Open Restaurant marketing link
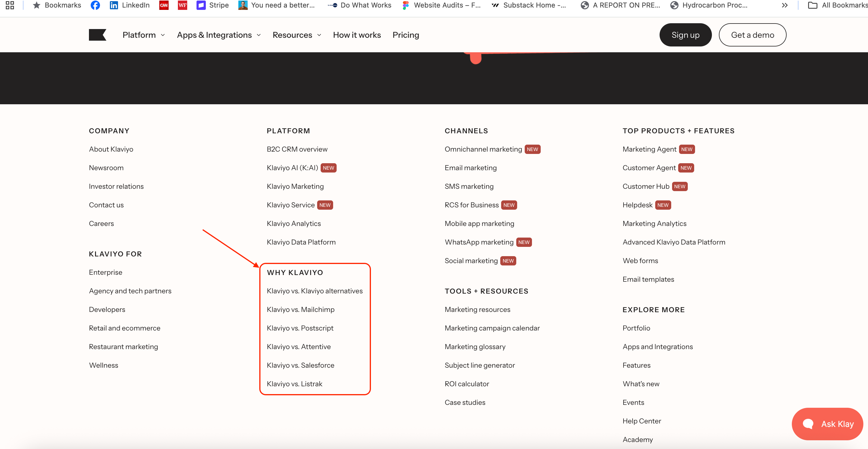This screenshot has width=868, height=449. [123, 347]
